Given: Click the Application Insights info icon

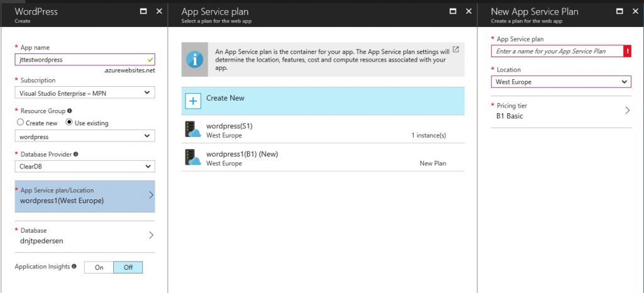Looking at the screenshot, I should click(x=74, y=267).
